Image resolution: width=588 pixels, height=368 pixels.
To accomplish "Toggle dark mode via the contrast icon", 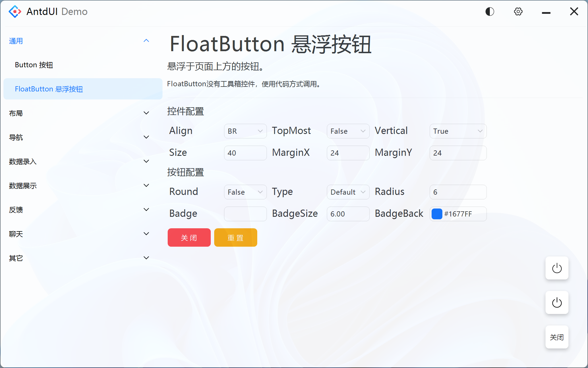I will coord(490,11).
